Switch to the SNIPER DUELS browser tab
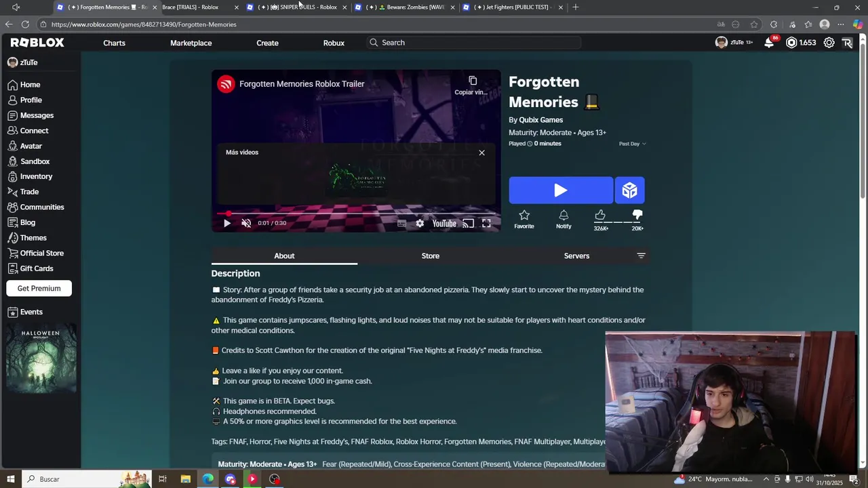Image resolution: width=868 pixels, height=488 pixels. point(298,7)
